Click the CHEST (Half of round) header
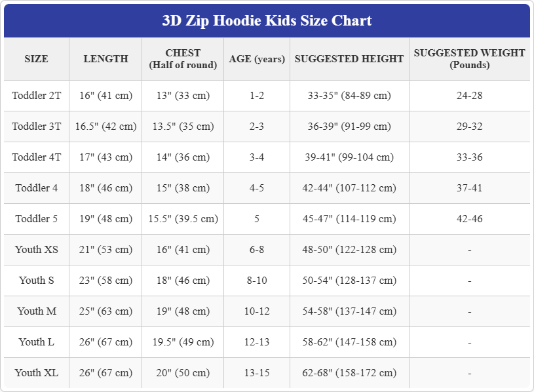534x392 pixels. tap(183, 59)
